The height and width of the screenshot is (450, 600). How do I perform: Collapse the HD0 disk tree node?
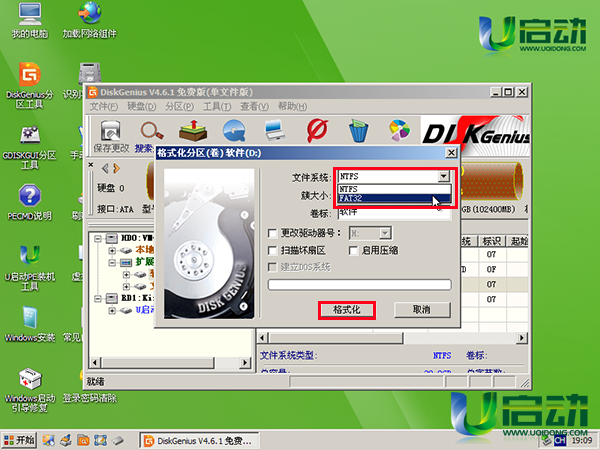click(x=98, y=238)
